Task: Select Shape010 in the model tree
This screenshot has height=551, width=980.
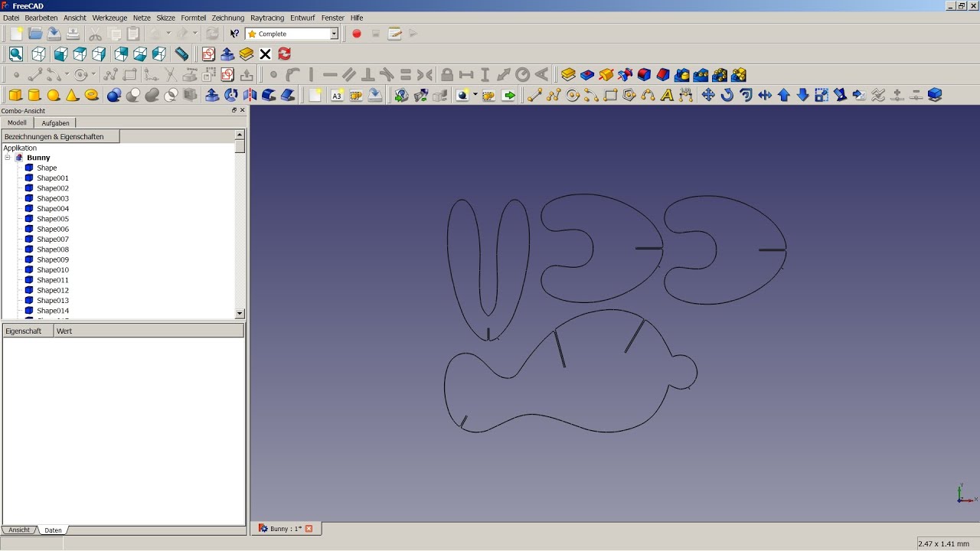Action: 53,270
